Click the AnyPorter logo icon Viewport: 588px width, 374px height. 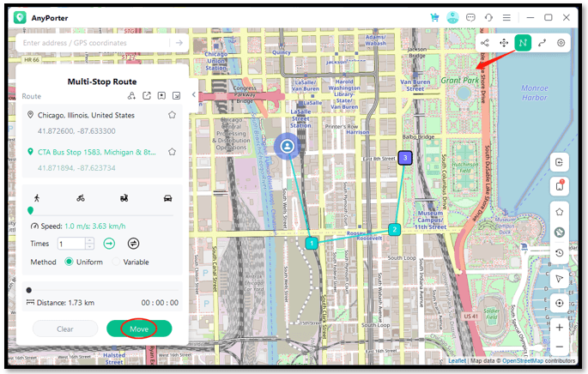(20, 18)
